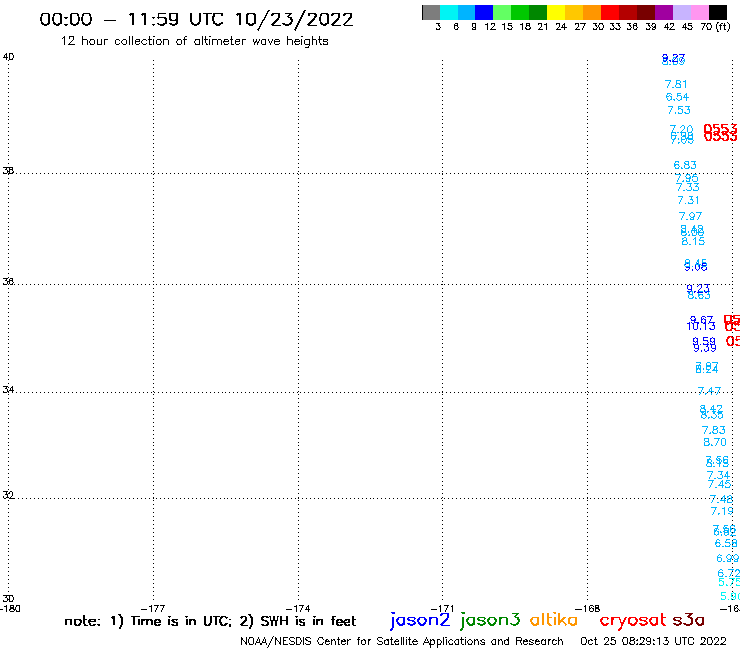Viewport: 740px width, 650px height.
Task: Select the pure blue swatch in the legend
Action: [x=485, y=12]
